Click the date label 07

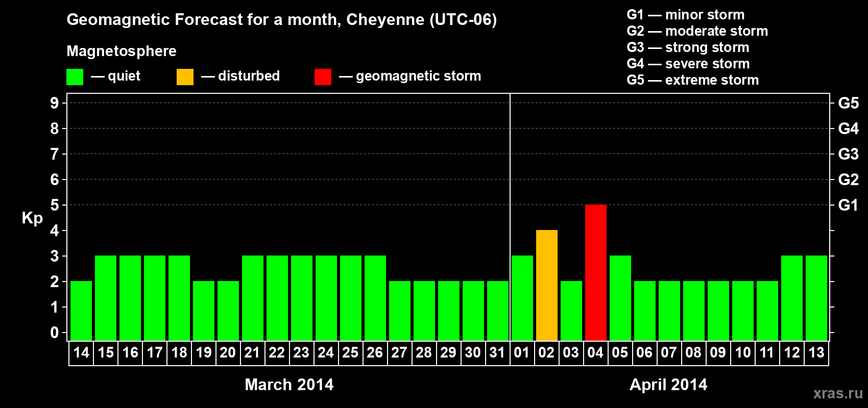(x=669, y=352)
